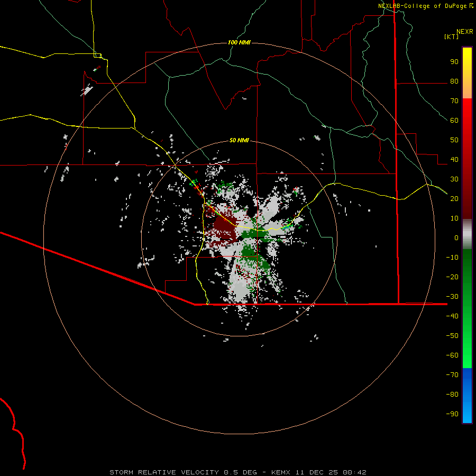The width and height of the screenshot is (476, 476).
Task: Click the 10 value on velocity scale
Action: point(454,218)
